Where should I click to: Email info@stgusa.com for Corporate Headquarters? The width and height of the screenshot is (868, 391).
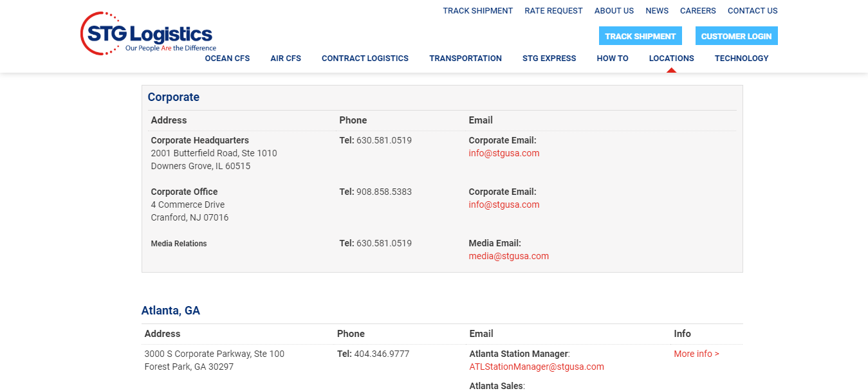tap(504, 153)
